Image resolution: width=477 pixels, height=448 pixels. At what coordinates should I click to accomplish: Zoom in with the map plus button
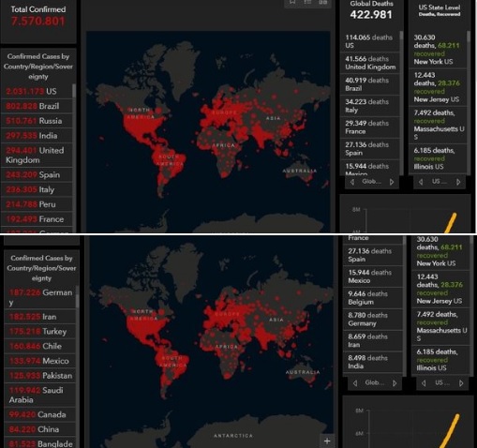[327, 441]
